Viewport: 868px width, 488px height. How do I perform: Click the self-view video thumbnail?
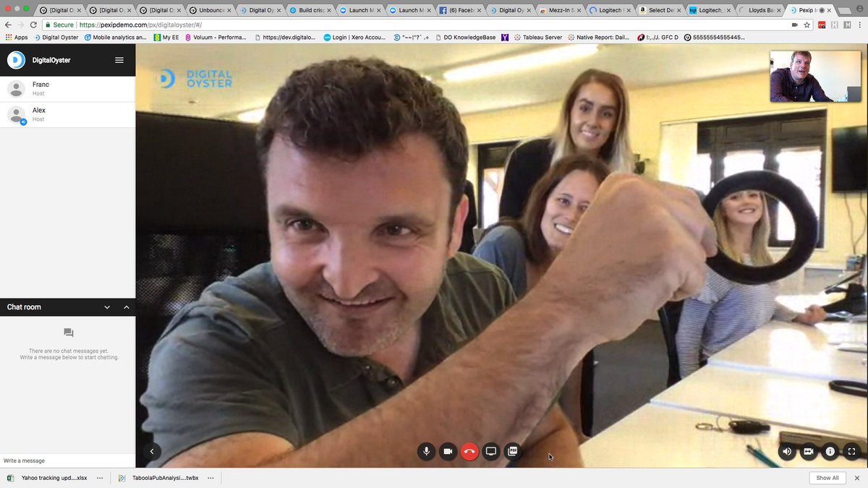pos(815,77)
